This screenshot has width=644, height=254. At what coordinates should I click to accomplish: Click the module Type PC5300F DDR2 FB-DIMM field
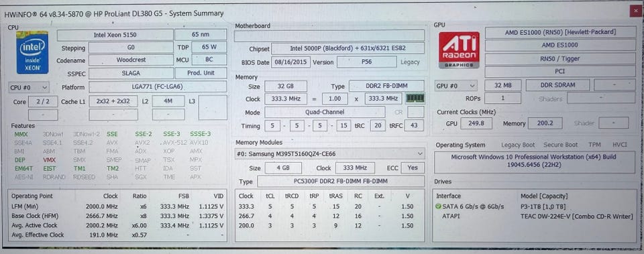click(341, 182)
